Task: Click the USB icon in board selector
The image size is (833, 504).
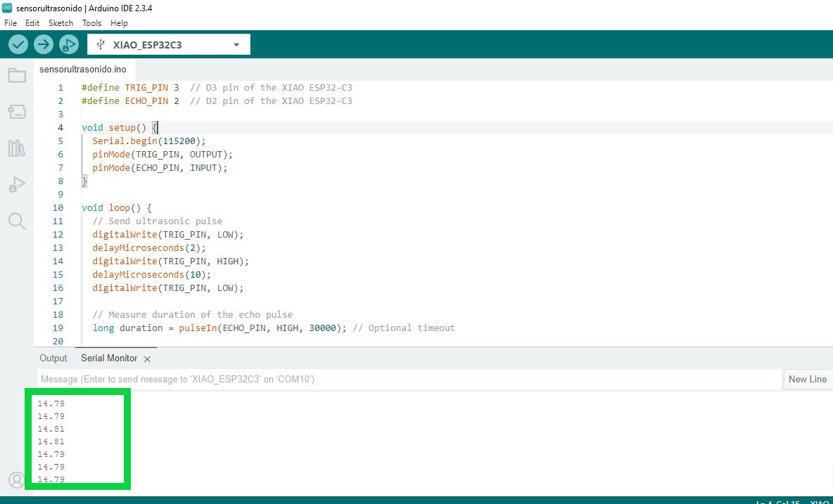Action: 101,44
